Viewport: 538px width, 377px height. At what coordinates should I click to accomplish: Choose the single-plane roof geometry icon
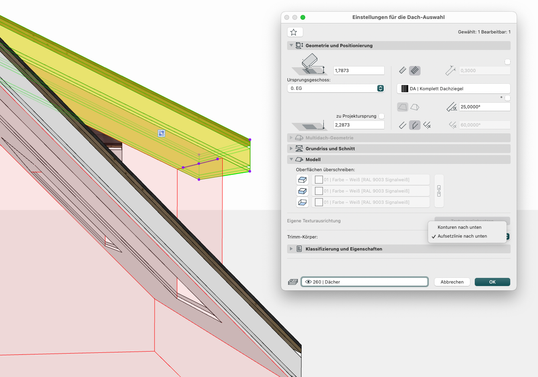coord(402,107)
